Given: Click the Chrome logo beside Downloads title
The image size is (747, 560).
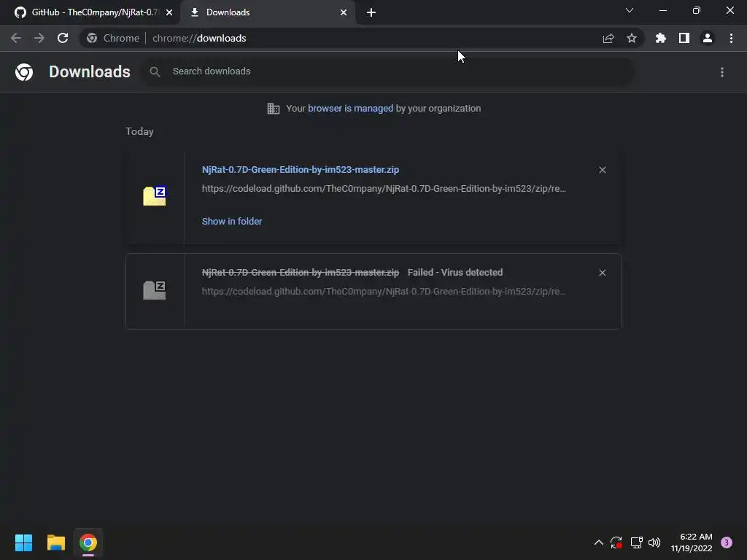Looking at the screenshot, I should 24,72.
